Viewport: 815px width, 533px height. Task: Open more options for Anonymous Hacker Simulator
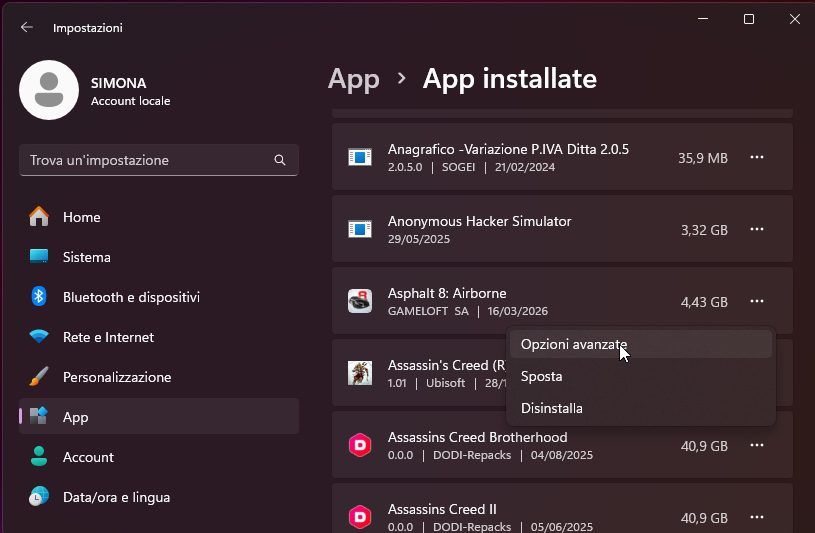coord(757,229)
